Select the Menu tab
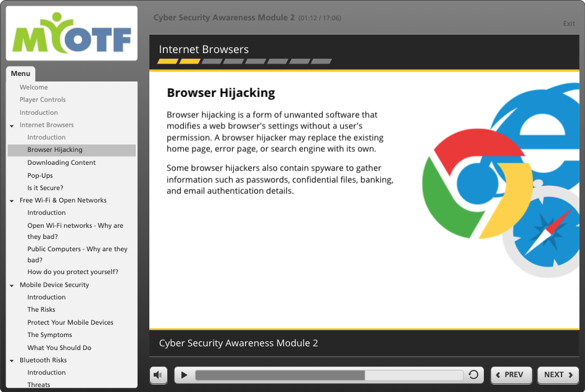This screenshot has height=392, width=585. click(20, 73)
